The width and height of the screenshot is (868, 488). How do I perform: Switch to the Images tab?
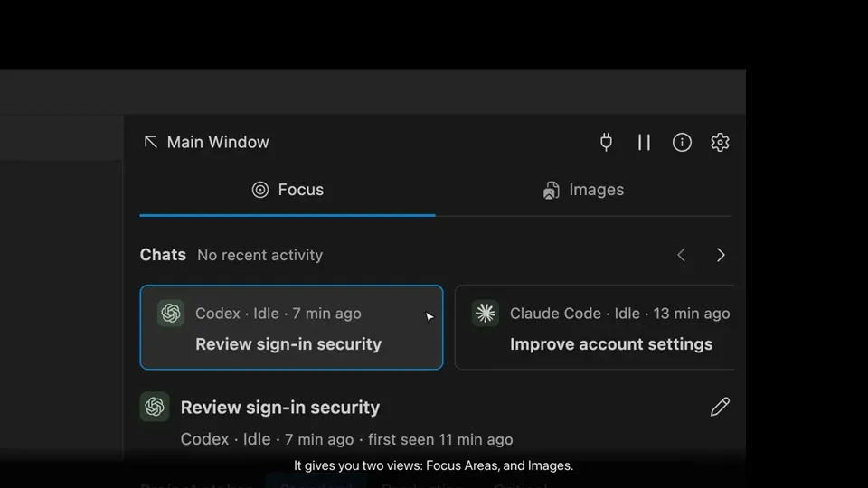(x=583, y=190)
